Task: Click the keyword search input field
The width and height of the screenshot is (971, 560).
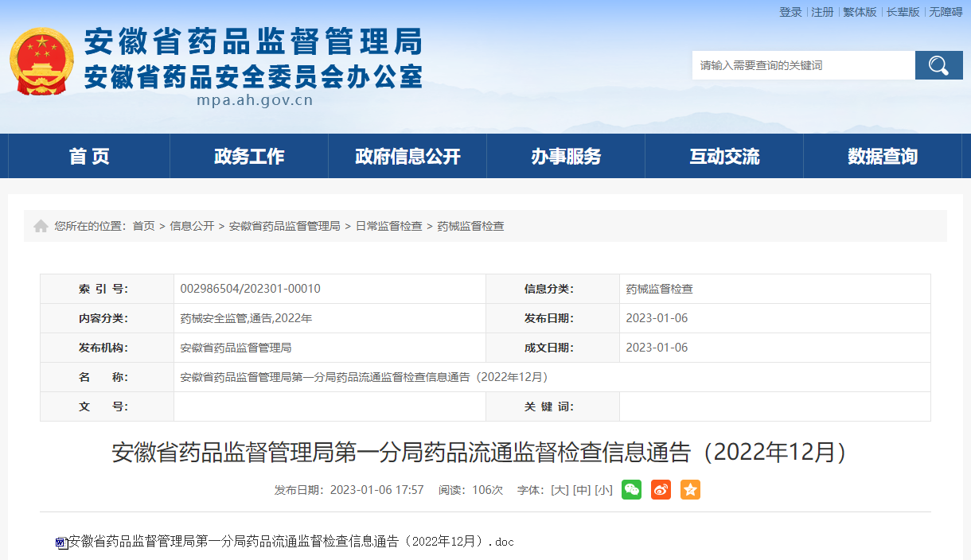Action: point(802,65)
